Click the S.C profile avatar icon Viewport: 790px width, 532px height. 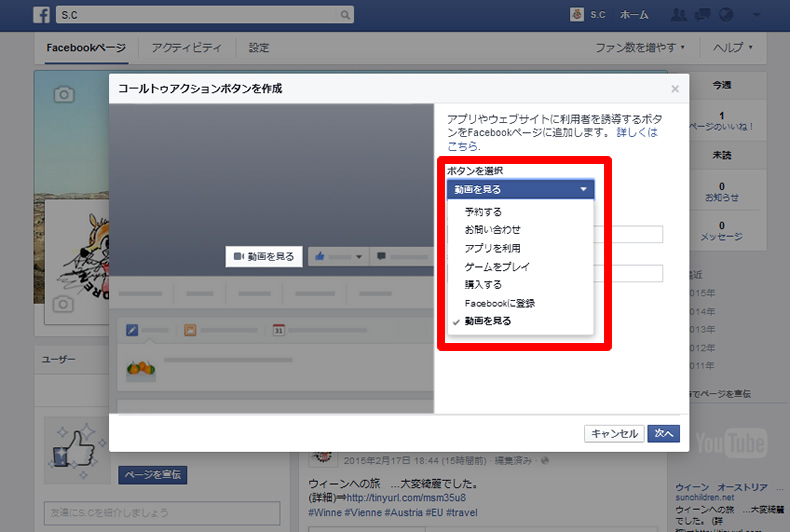[577, 15]
